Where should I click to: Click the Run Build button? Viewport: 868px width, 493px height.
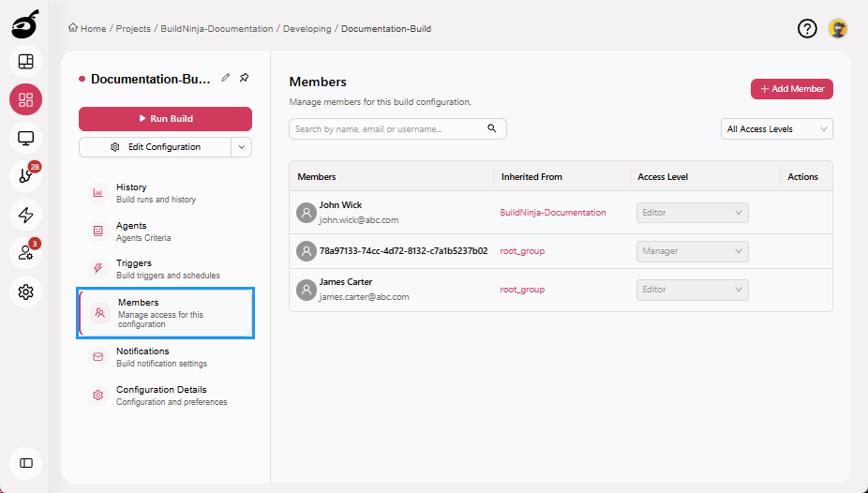tap(165, 118)
